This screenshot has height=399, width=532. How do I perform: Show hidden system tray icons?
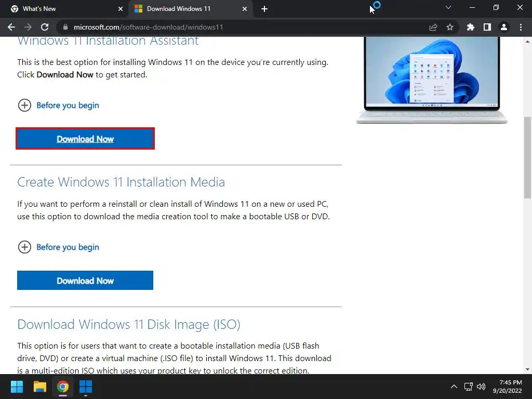click(454, 387)
